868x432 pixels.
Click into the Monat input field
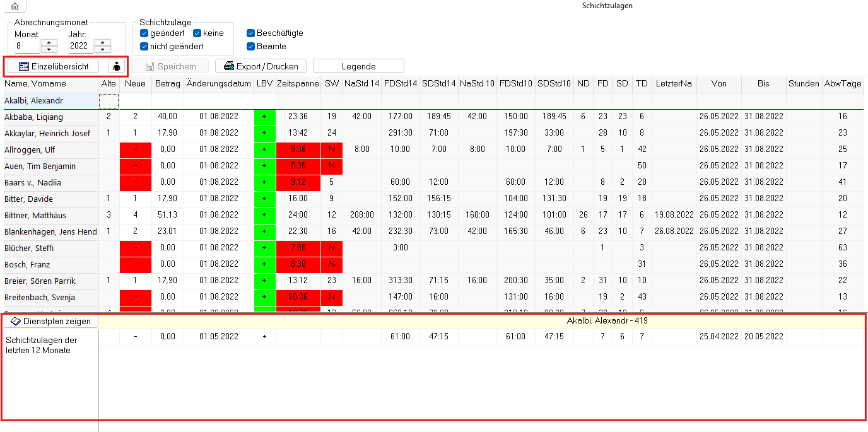27,46
